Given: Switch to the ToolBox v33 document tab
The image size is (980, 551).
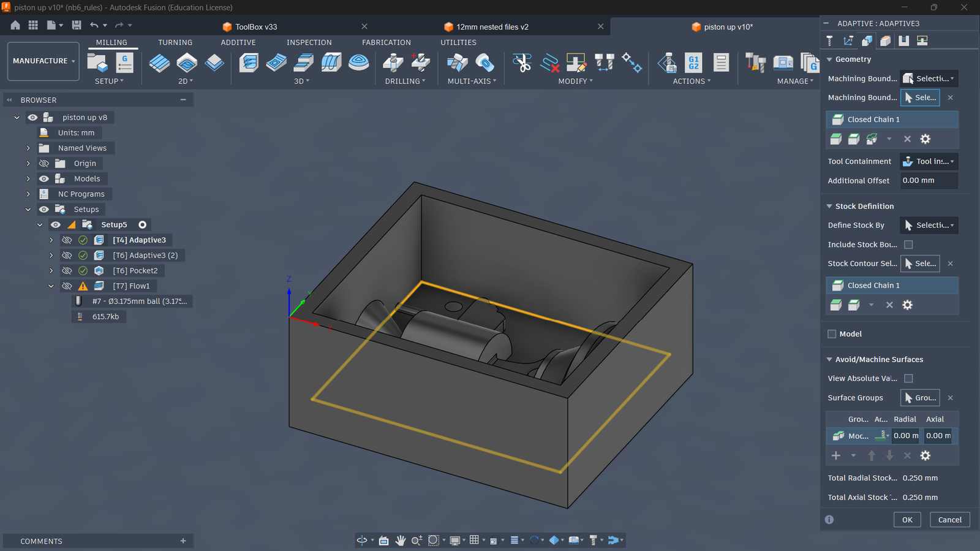Looking at the screenshot, I should pyautogui.click(x=256, y=27).
